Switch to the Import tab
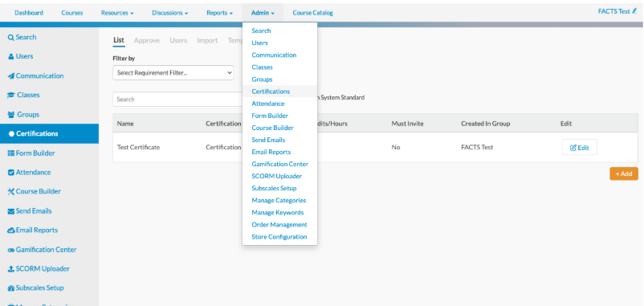The image size is (644, 306). (207, 41)
